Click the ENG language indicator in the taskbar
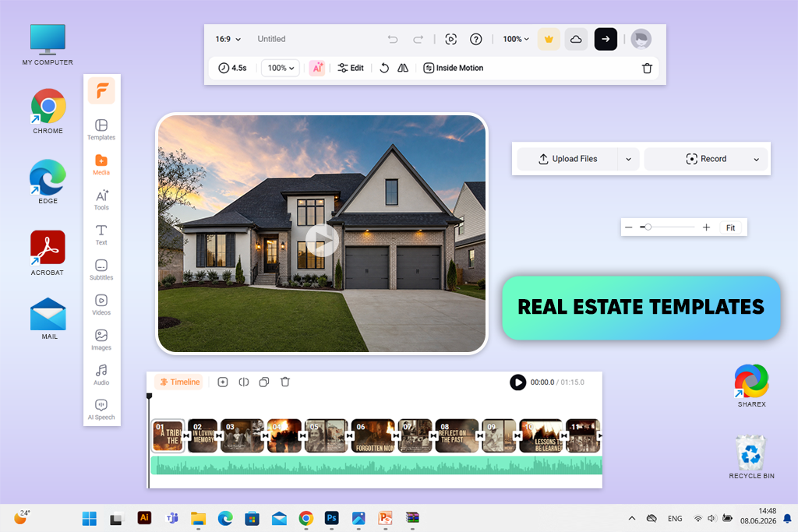 click(675, 519)
